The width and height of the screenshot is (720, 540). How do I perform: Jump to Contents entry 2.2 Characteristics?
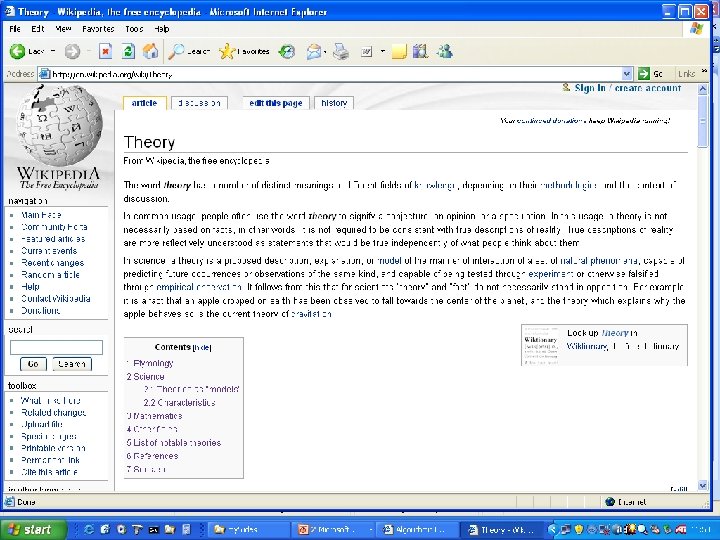179,403
